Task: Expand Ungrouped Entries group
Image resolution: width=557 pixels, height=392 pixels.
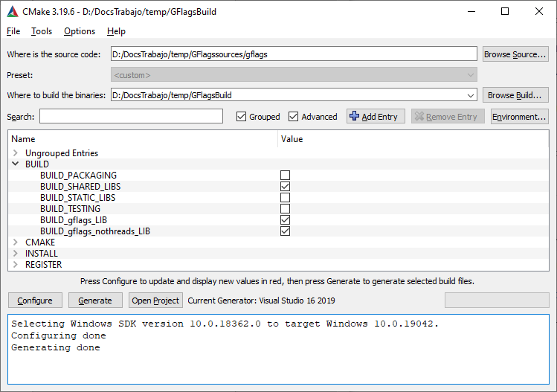Action: click(x=16, y=152)
